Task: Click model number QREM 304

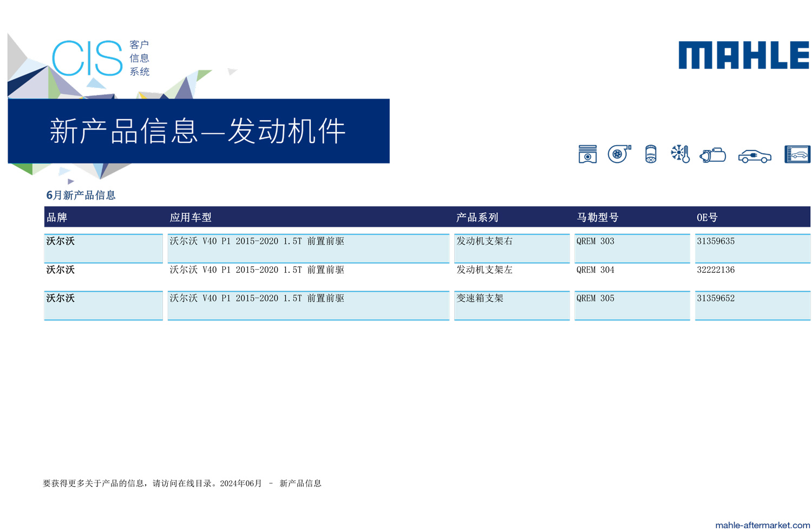Action: pos(595,270)
